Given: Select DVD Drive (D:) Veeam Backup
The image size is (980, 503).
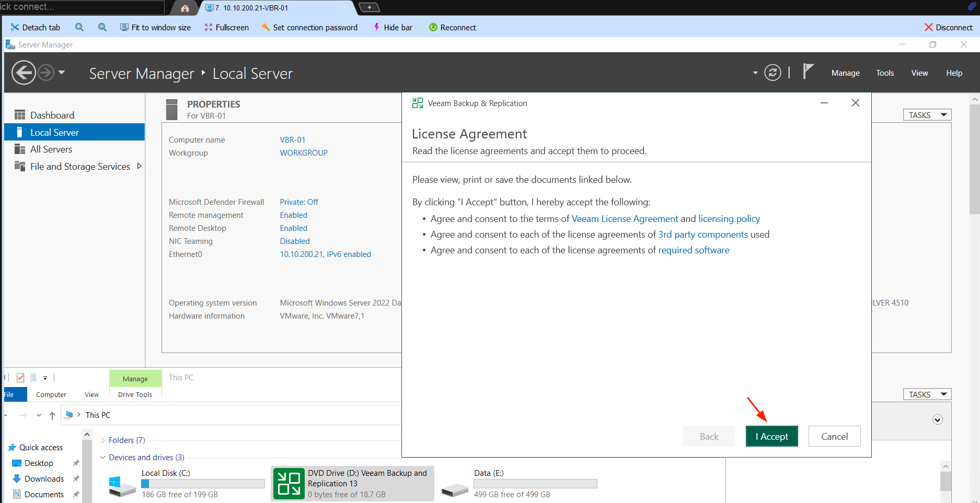Looking at the screenshot, I should (352, 484).
